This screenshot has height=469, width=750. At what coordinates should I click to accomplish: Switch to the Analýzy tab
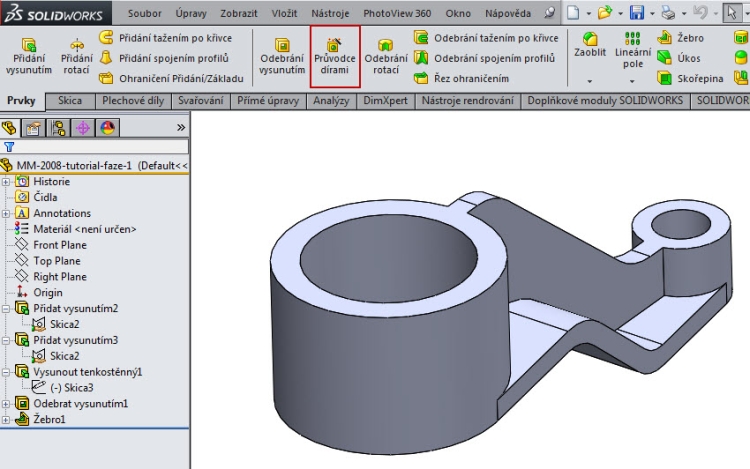click(x=331, y=101)
